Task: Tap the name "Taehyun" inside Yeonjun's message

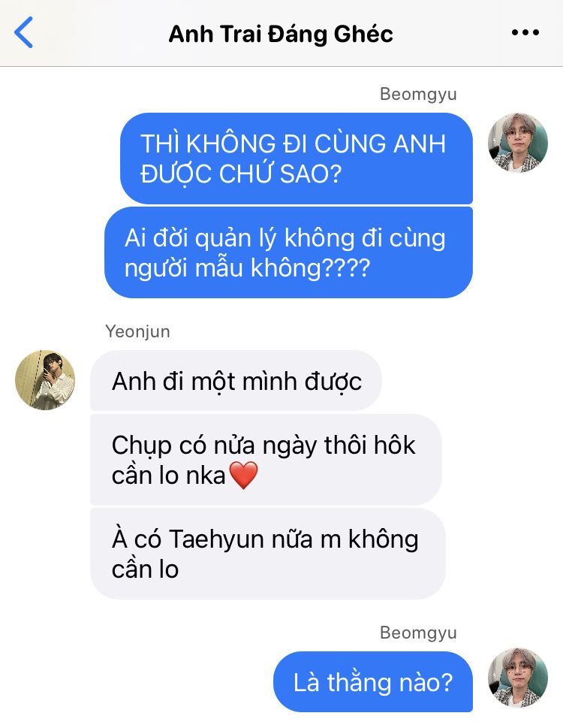Action: (x=216, y=539)
